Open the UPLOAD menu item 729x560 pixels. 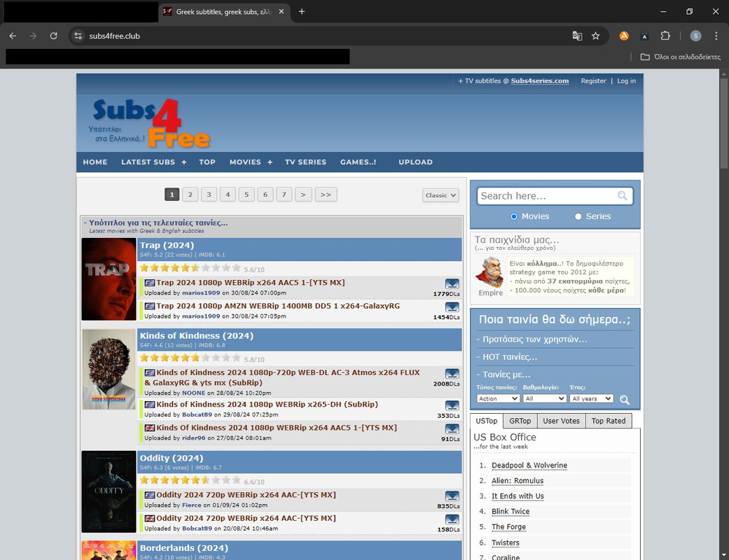pos(415,162)
